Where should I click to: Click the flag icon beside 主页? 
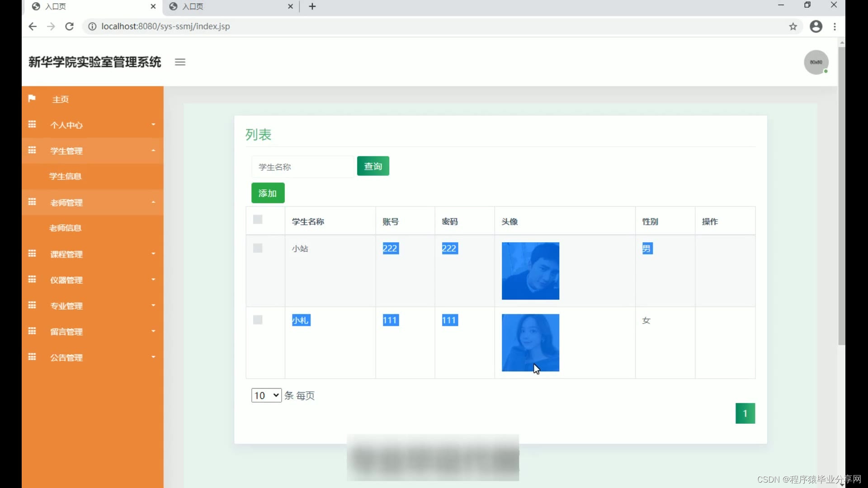(x=32, y=99)
